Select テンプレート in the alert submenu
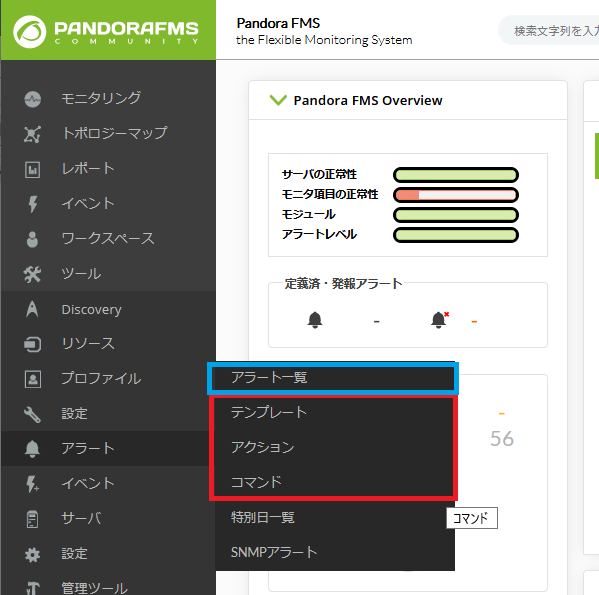 click(335, 412)
